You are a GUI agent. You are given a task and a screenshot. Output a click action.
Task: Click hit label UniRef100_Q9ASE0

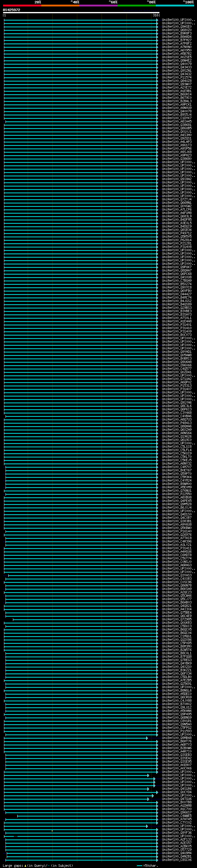point(176,26)
